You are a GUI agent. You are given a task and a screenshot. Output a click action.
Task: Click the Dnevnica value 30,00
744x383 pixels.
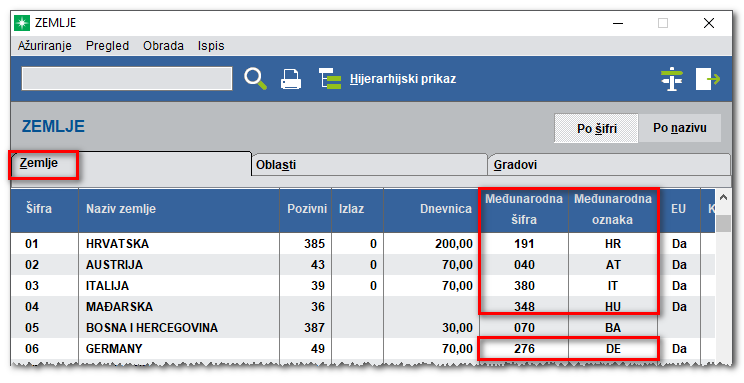tap(457, 328)
